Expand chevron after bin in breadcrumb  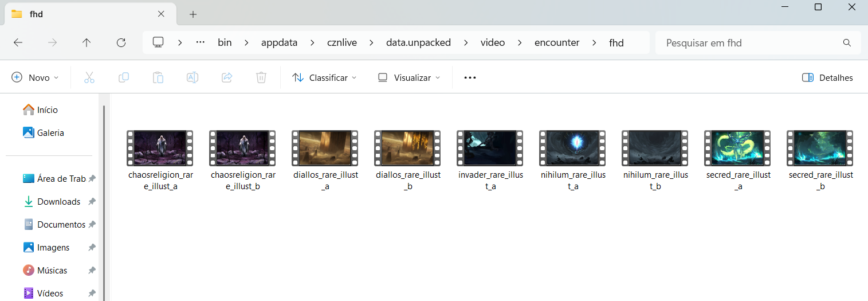click(247, 42)
